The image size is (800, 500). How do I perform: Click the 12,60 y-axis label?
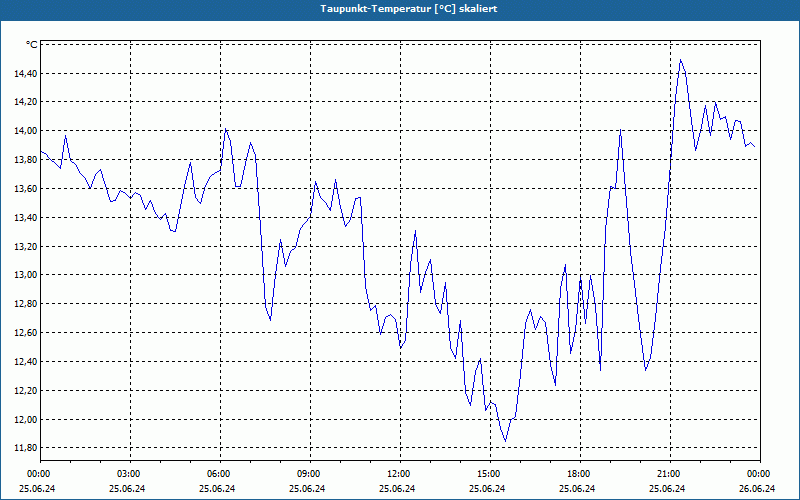[x=25, y=333]
